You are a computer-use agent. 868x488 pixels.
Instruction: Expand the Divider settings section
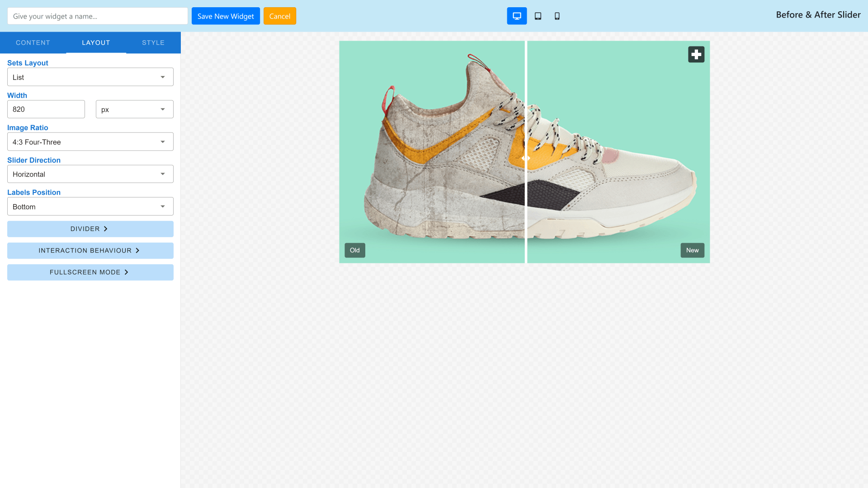click(x=90, y=229)
